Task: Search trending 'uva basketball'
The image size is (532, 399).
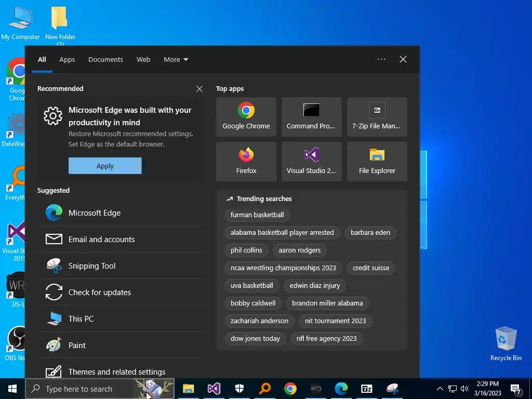Action: (252, 285)
